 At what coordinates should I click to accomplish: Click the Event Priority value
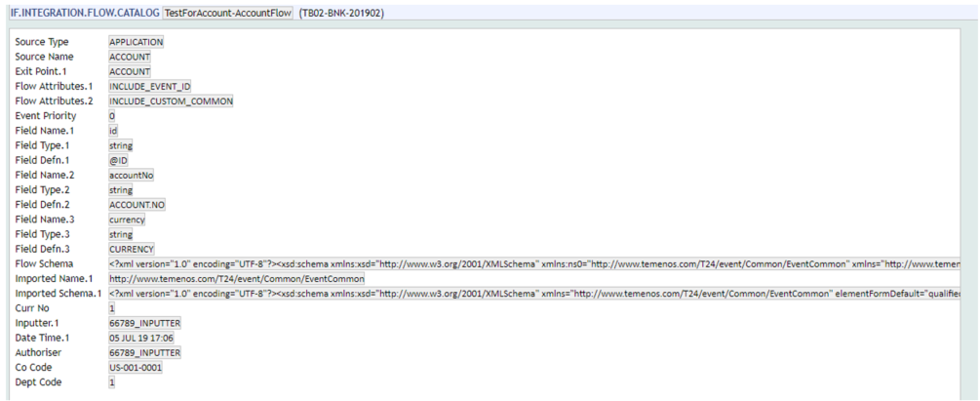112,115
